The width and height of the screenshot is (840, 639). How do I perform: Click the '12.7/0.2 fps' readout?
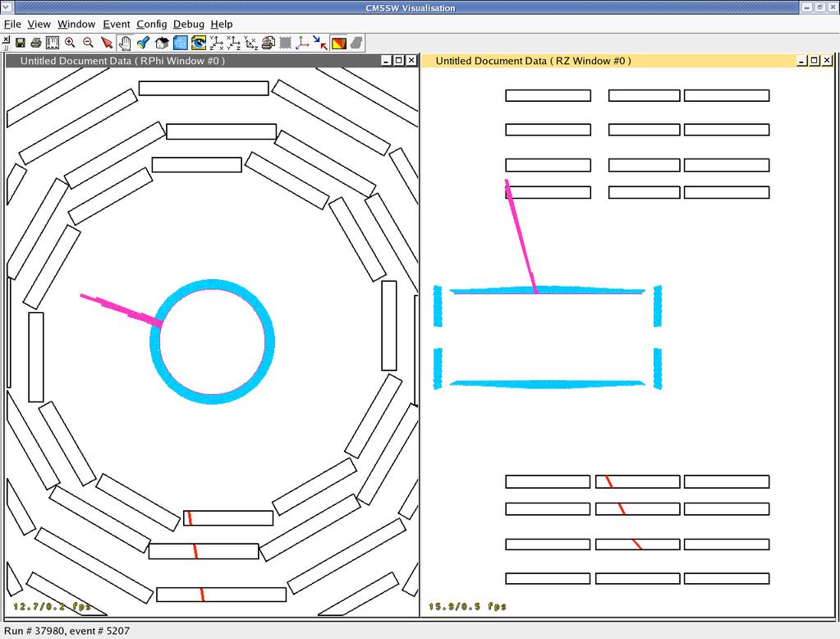pos(52,606)
